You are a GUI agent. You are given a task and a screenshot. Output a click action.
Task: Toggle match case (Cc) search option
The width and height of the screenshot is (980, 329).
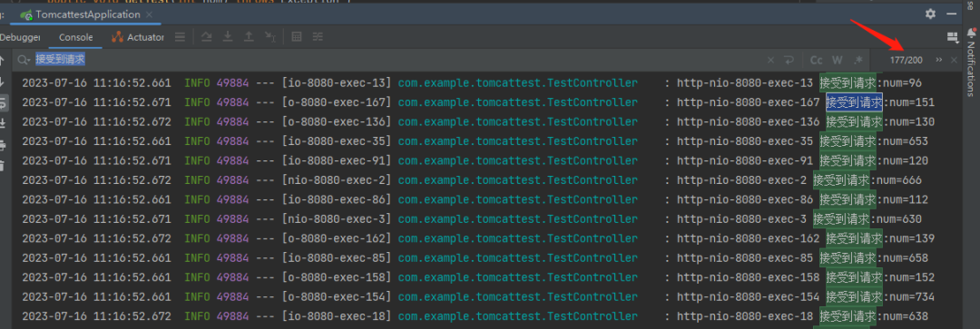(x=817, y=60)
